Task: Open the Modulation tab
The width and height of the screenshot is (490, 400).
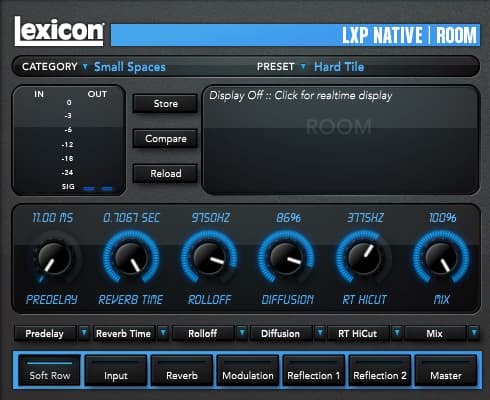Action: point(248,371)
